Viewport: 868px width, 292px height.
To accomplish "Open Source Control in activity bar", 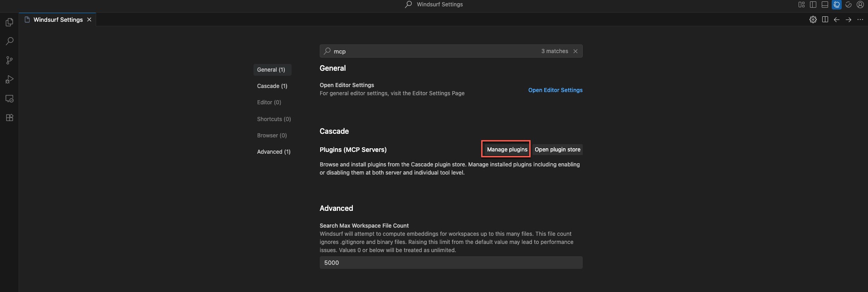I will (x=9, y=60).
